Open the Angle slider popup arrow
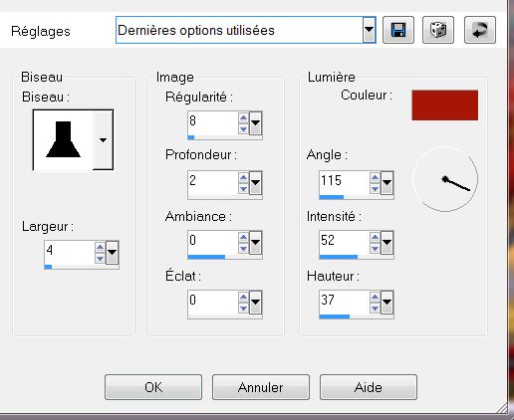This screenshot has height=420, width=514. (x=386, y=183)
